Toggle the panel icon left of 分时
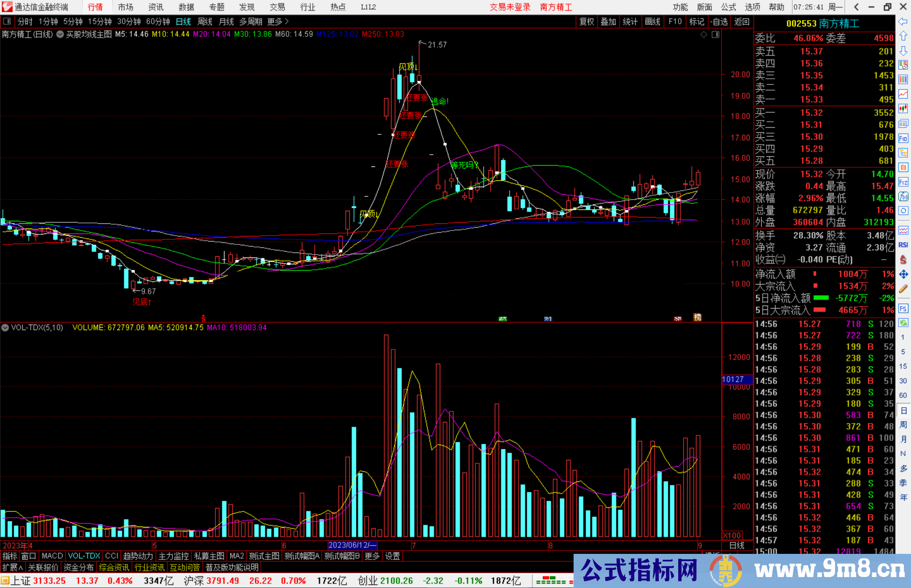Screen dimensions: 911x588 pyautogui.click(x=7, y=21)
